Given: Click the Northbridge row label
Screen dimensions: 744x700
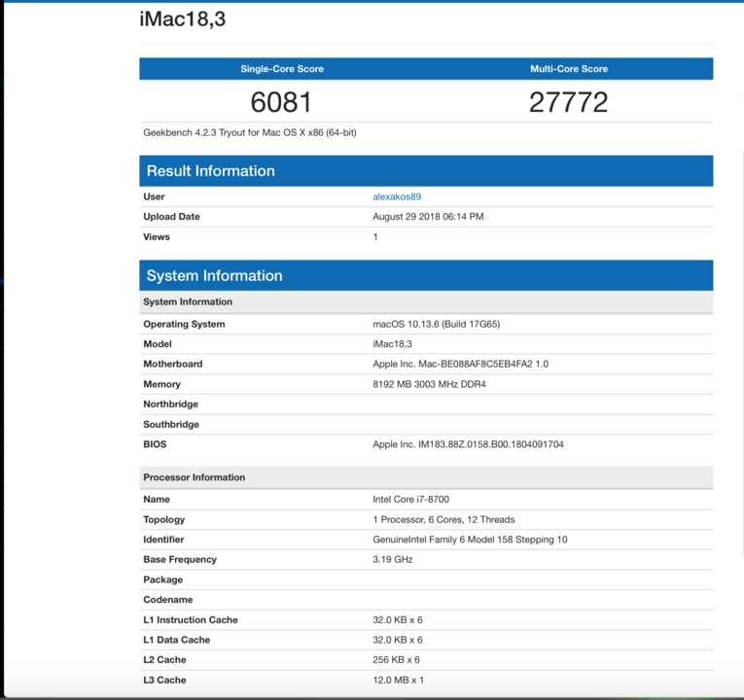Looking at the screenshot, I should (x=171, y=404).
